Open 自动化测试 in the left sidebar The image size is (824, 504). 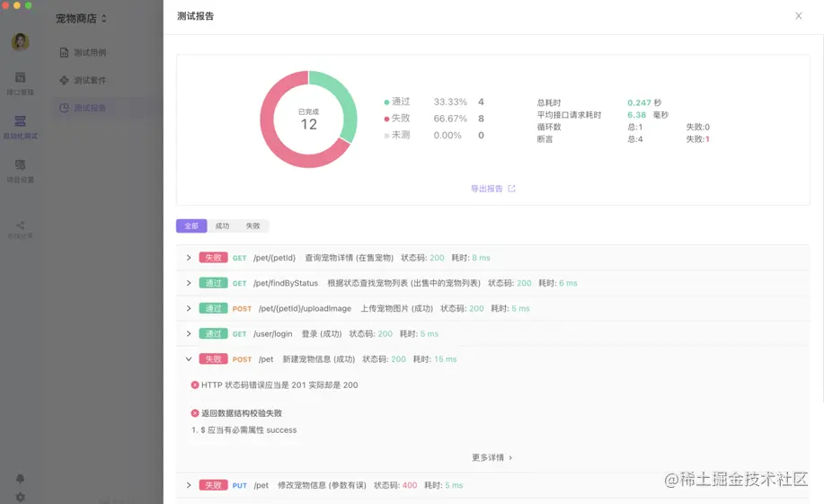coord(20,128)
